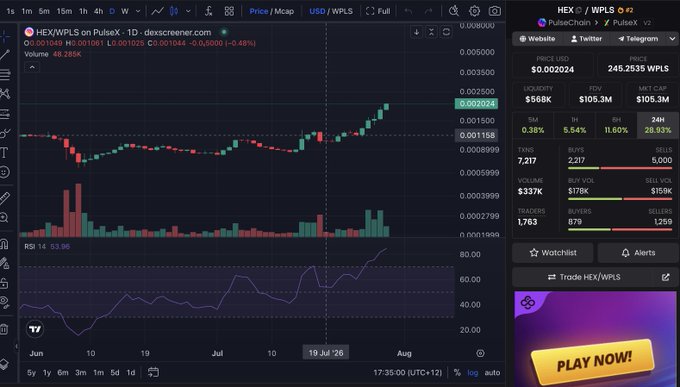Select the 1s timeframe
Screen dimensions: 680x387
click(10, 11)
